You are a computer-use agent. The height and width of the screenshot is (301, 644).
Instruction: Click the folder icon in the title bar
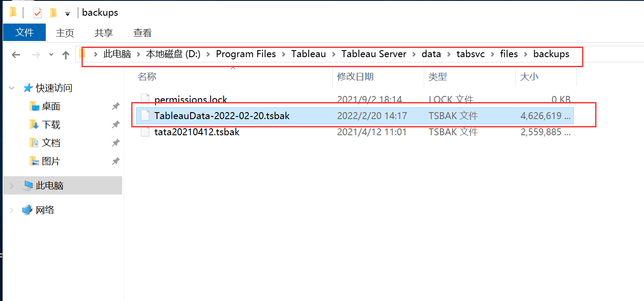pos(13,12)
